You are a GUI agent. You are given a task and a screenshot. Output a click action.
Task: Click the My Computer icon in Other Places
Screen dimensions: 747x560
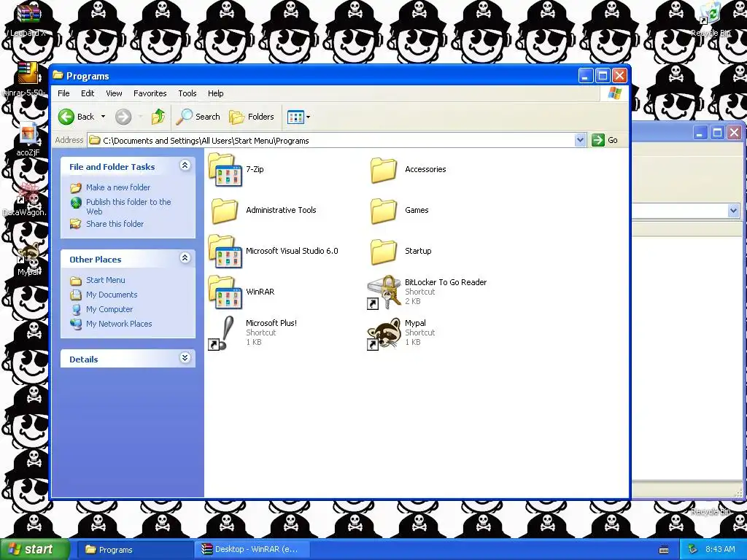[x=76, y=309]
